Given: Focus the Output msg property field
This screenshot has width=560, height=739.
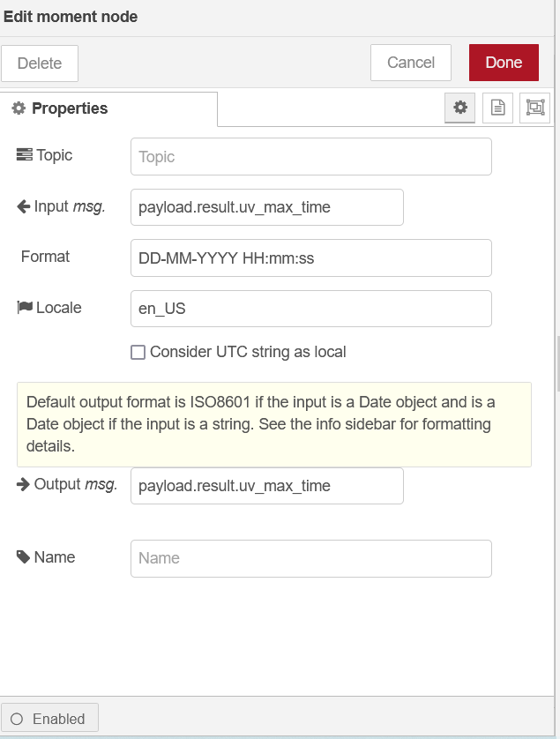Looking at the screenshot, I should pyautogui.click(x=266, y=486).
